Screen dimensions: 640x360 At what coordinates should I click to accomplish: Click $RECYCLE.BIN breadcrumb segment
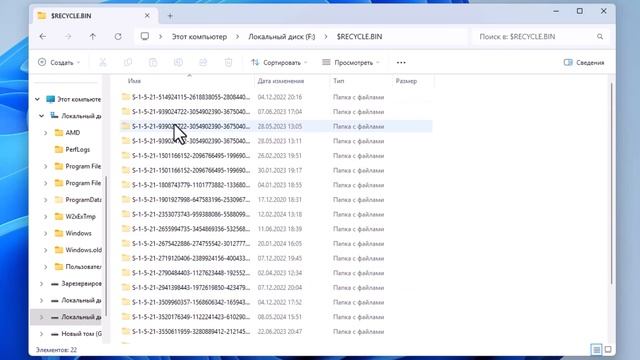click(x=360, y=37)
